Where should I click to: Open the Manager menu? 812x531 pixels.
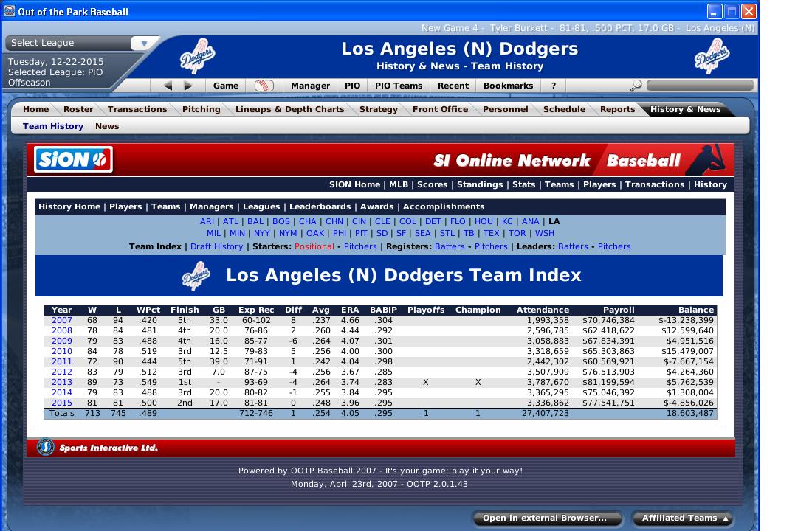pyautogui.click(x=310, y=86)
